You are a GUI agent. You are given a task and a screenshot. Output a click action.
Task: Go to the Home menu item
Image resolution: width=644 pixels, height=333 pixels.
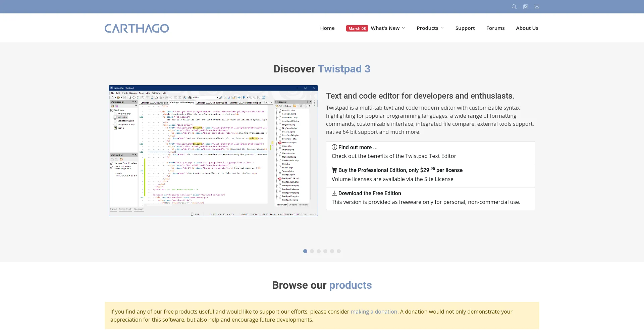click(327, 28)
